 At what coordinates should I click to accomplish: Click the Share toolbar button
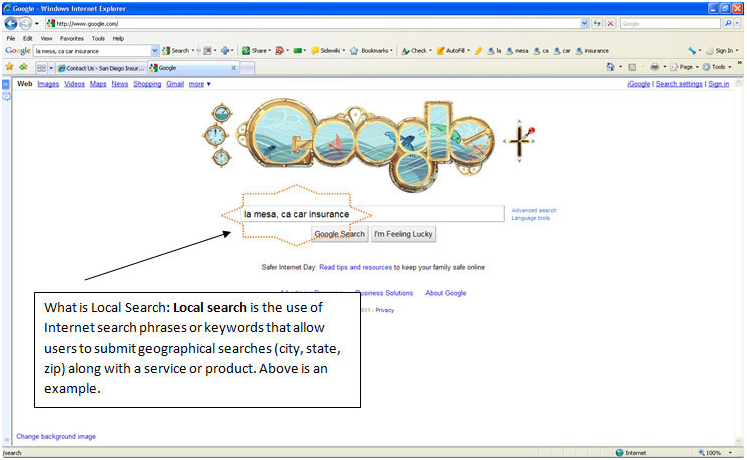(x=254, y=50)
